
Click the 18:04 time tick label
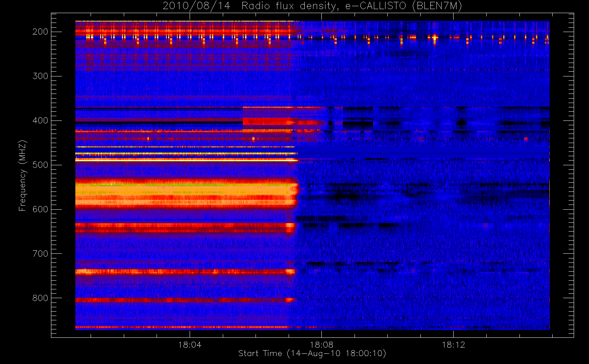click(x=190, y=345)
